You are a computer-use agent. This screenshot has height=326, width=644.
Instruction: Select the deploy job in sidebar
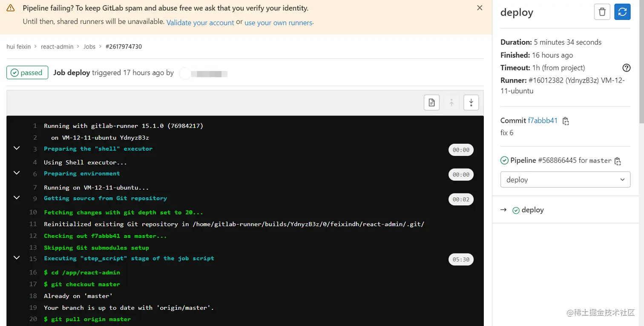(x=532, y=210)
